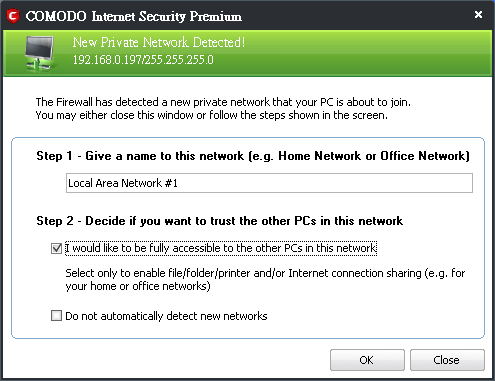Click the 'Do not automatically detect new networks' label text
The height and width of the screenshot is (381, 495).
coord(166,316)
